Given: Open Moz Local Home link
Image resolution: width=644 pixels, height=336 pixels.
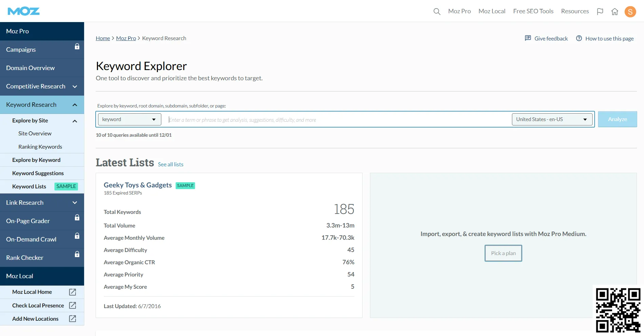Looking at the screenshot, I should pyautogui.click(x=32, y=292).
